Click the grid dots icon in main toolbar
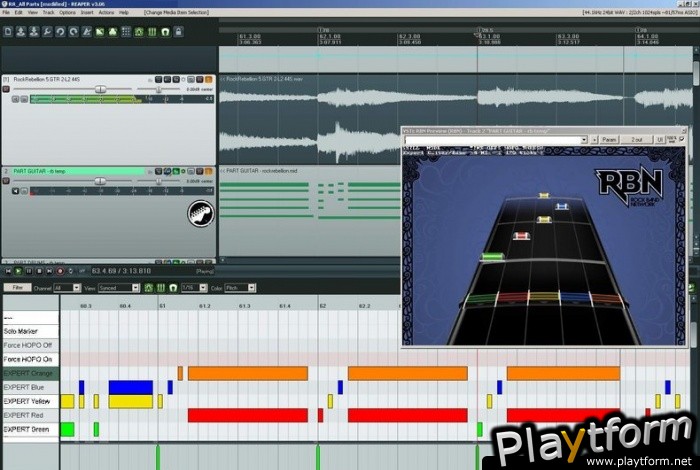 [126, 32]
